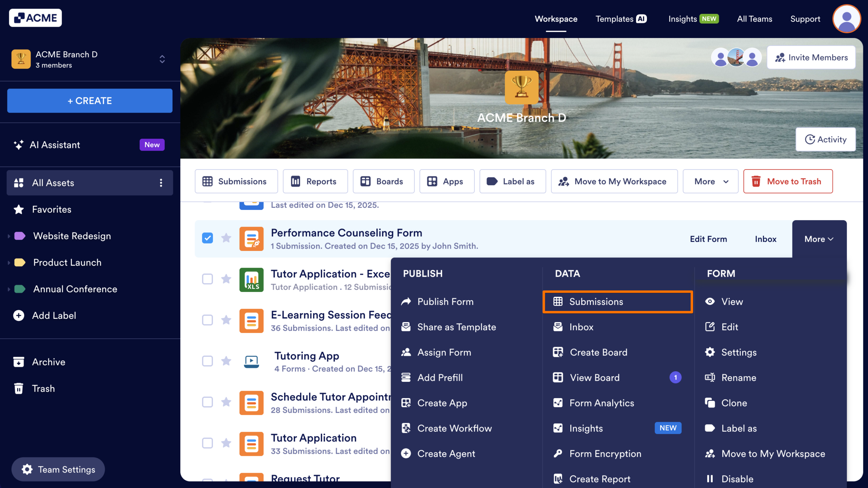Screen dimensions: 868x488
Task: Open the AI Assistant panel
Action: click(x=55, y=145)
